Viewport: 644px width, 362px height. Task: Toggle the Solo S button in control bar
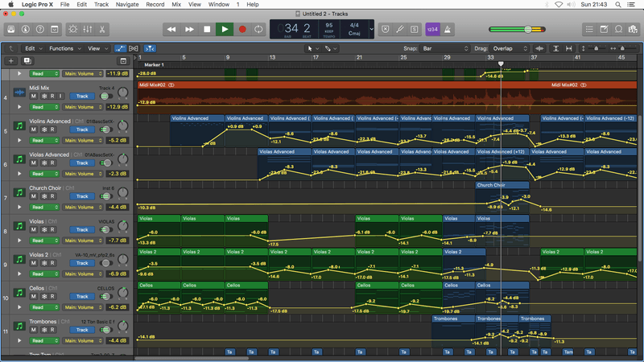415,29
